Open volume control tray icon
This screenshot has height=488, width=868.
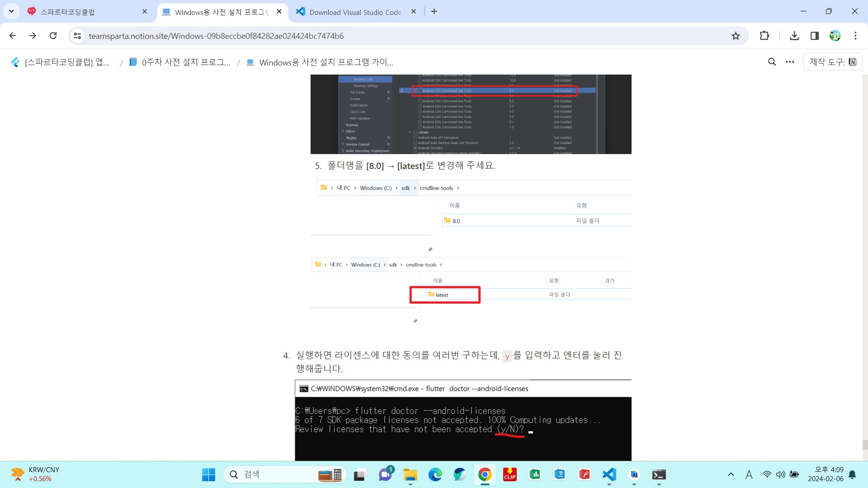780,474
